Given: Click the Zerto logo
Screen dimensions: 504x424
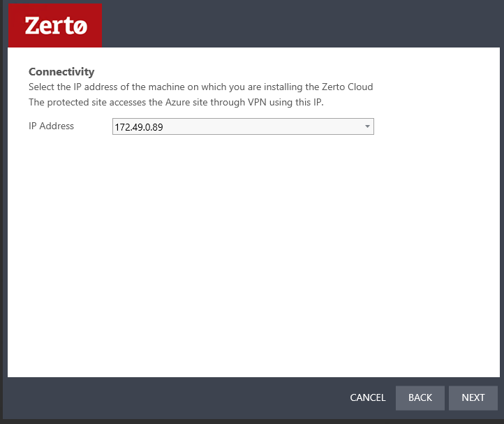Looking at the screenshot, I should coord(55,25).
